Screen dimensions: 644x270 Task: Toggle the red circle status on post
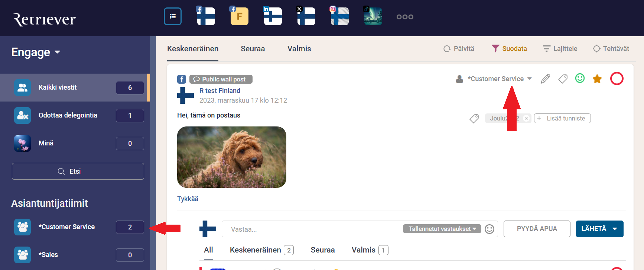coord(617,78)
